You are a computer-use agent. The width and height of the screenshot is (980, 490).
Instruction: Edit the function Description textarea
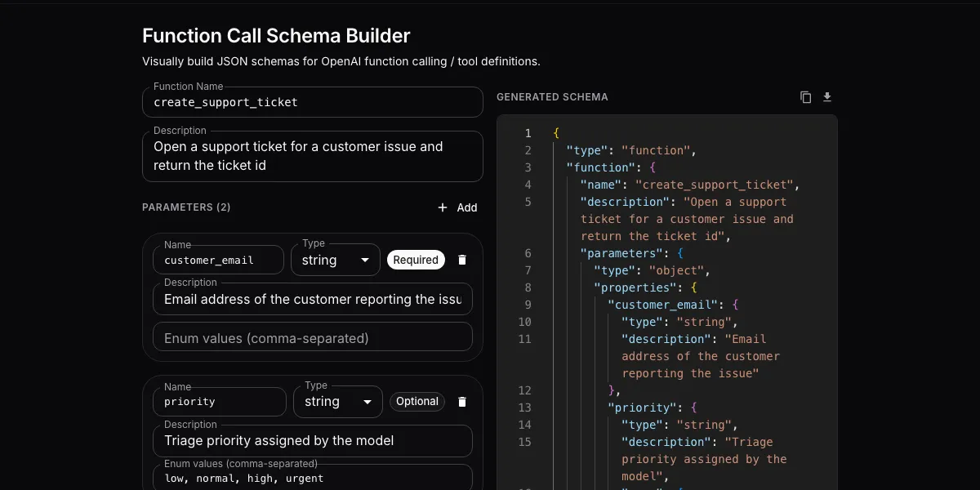point(313,156)
